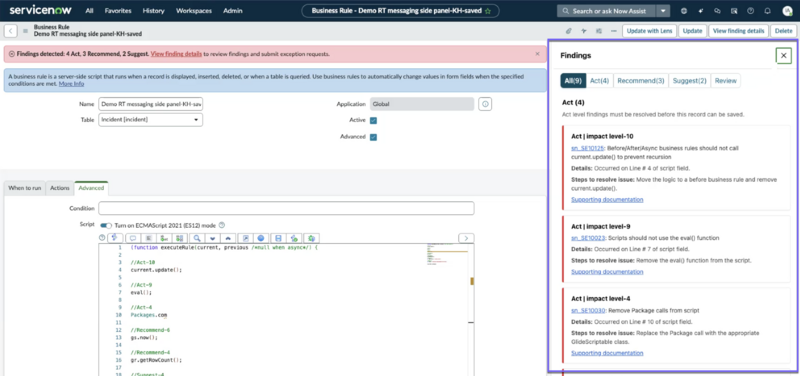Jump to previous search match in script toolbar
The height and width of the screenshot is (376, 800).
tap(228, 238)
